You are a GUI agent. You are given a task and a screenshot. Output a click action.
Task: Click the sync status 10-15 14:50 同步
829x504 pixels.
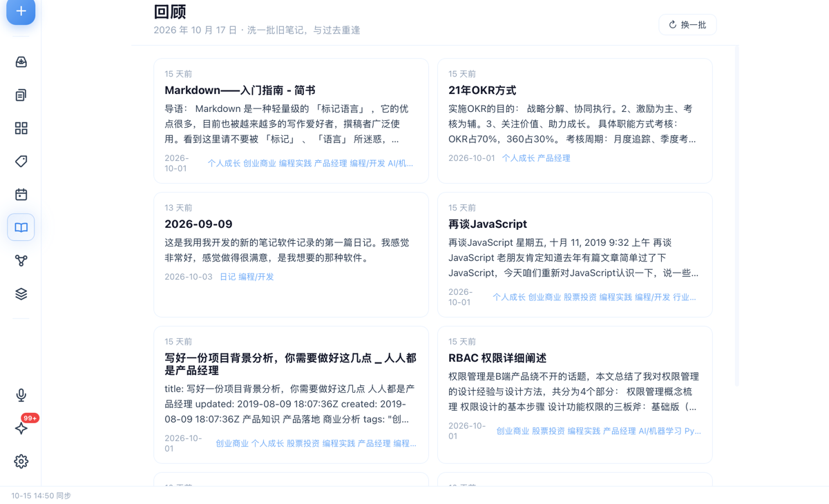tap(41, 496)
